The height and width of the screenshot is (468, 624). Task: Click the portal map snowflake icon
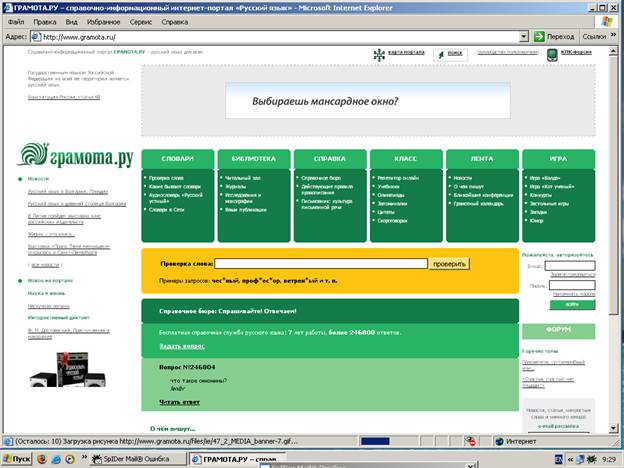point(379,55)
